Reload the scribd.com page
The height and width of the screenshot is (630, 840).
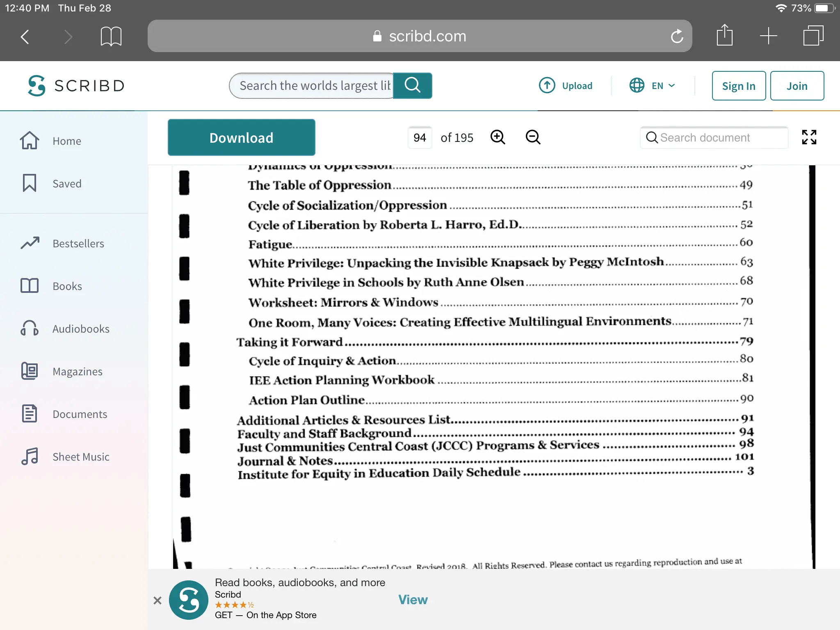click(x=677, y=37)
